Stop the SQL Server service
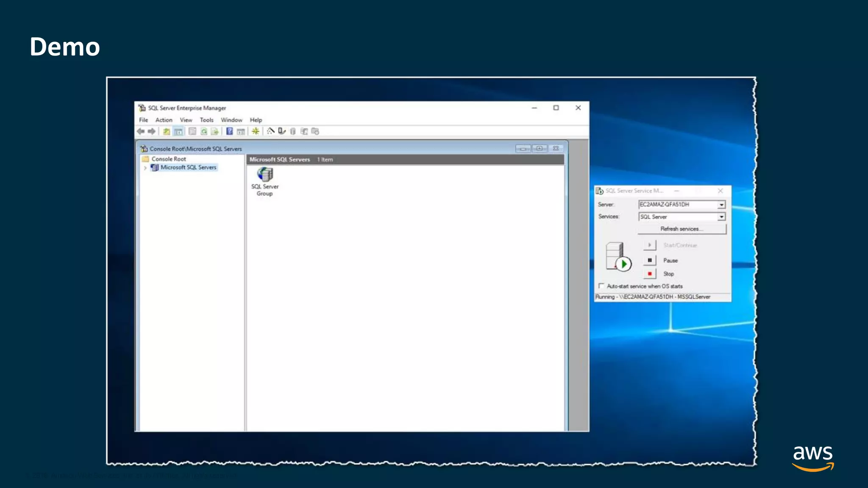868x488 pixels. [x=650, y=274]
